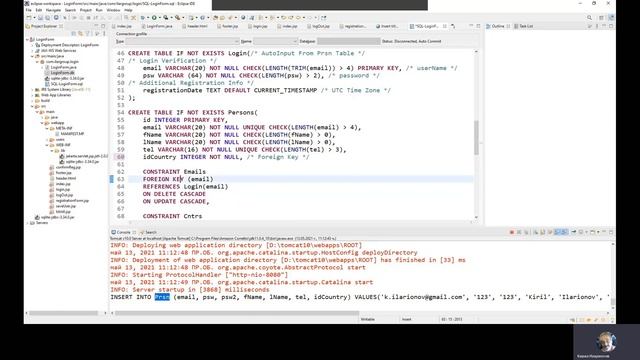Viewport: 640px width, 360px height.
Task: Switch to the login.jsp editor tab
Action: pos(258,26)
